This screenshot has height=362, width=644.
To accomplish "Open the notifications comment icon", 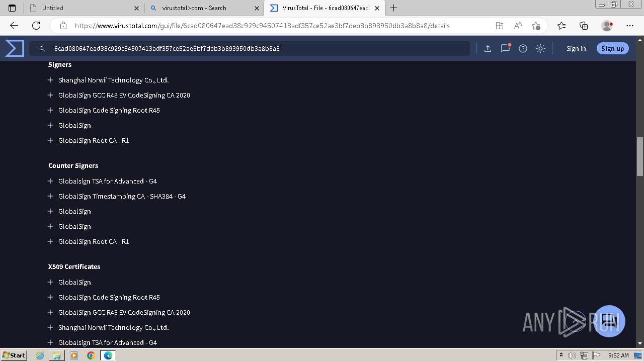I will [505, 48].
